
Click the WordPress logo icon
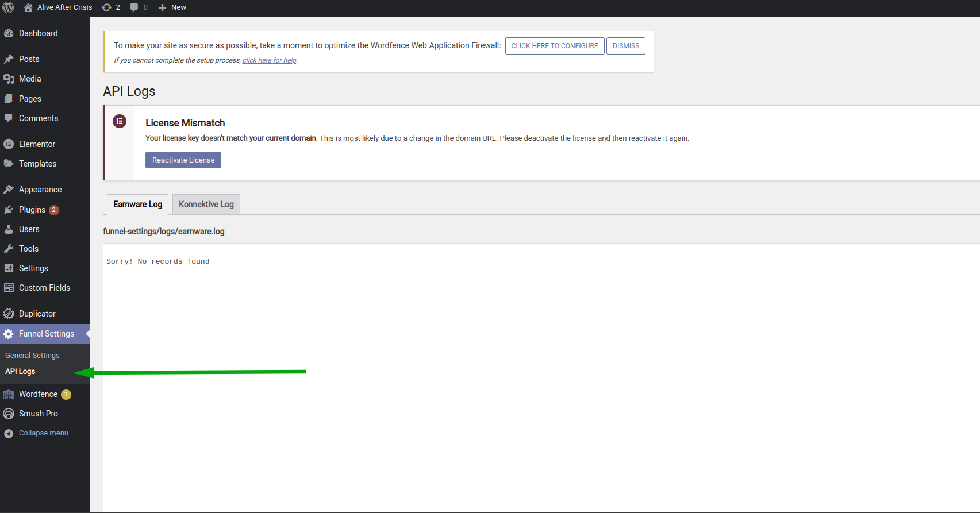click(9, 7)
